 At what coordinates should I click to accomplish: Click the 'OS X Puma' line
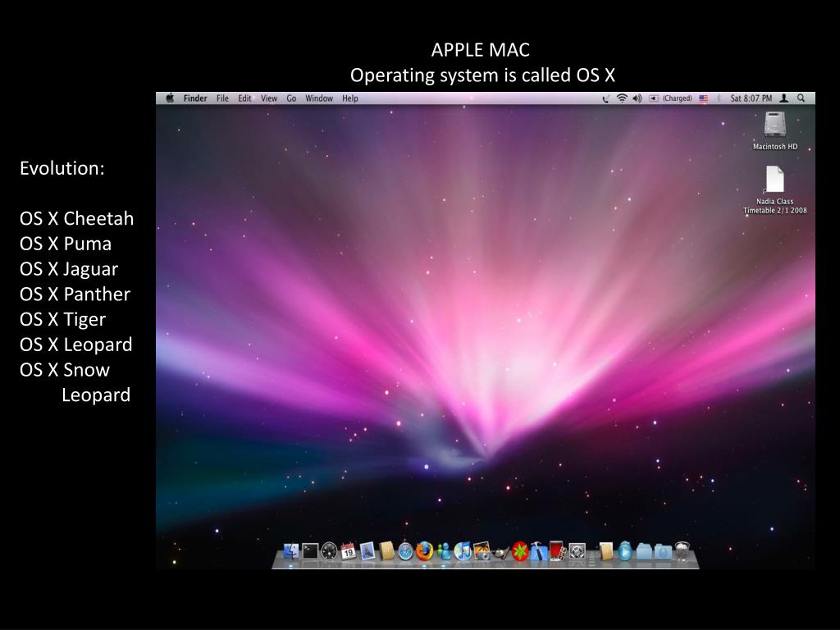66,244
